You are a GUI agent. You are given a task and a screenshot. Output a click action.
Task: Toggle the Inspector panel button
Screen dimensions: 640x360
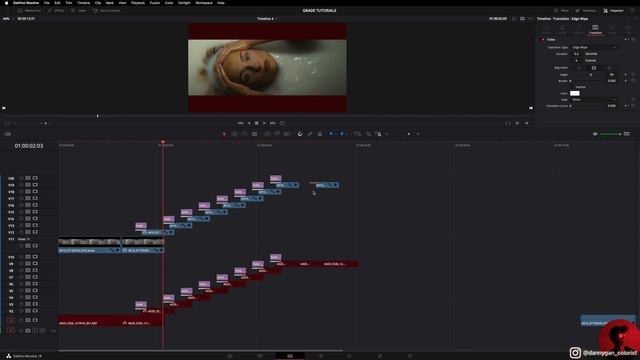point(613,11)
